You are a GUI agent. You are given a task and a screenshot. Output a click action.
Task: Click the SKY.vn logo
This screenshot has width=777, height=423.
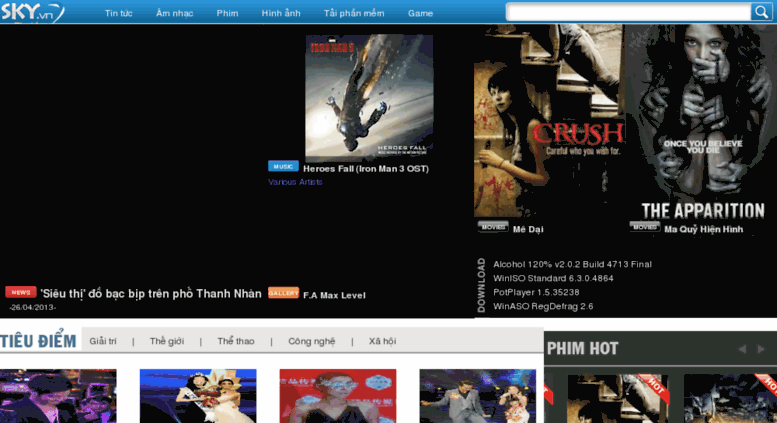tap(32, 12)
